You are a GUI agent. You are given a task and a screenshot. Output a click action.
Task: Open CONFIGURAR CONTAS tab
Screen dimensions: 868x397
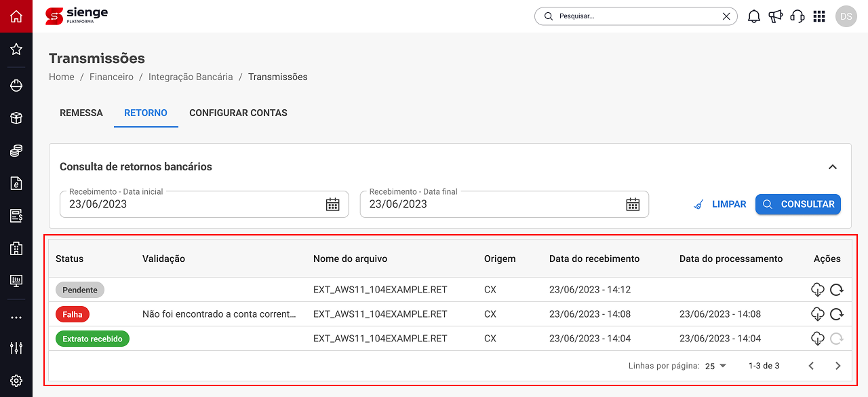[238, 113]
